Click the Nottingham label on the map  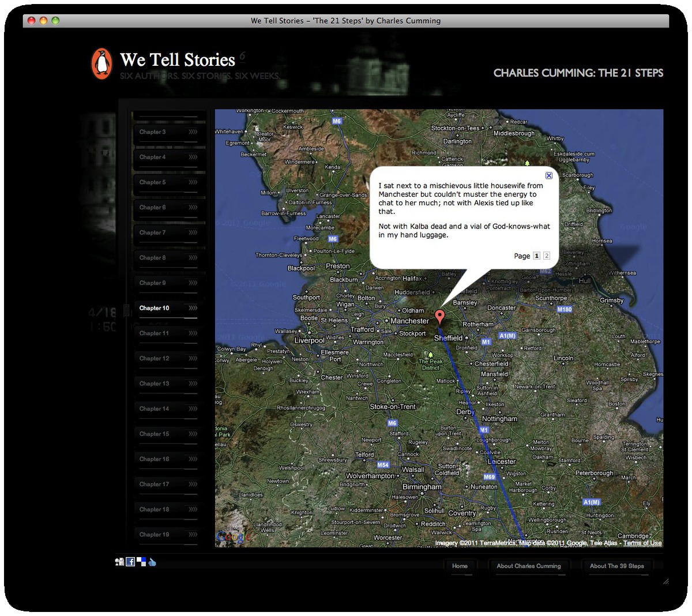pyautogui.click(x=499, y=419)
